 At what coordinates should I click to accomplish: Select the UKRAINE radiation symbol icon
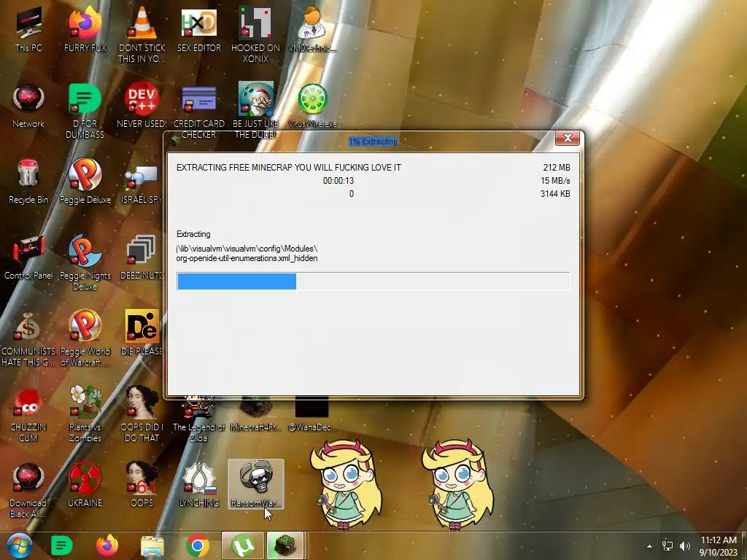click(85, 485)
